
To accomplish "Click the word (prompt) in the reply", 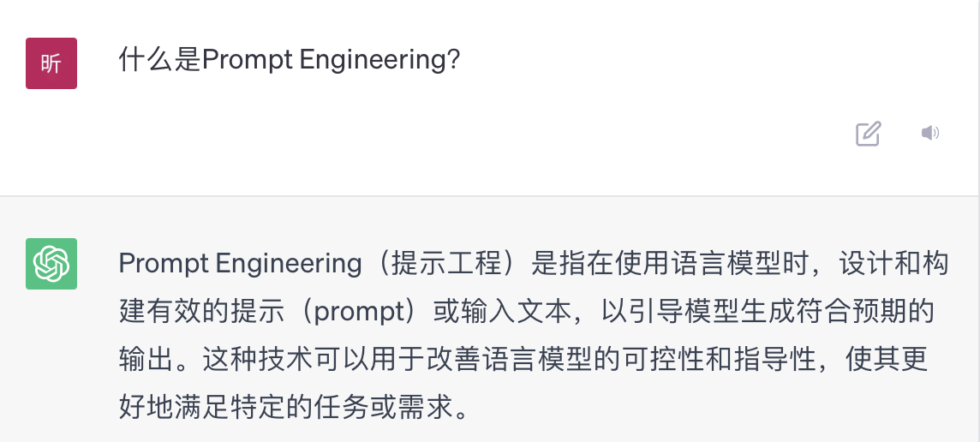I will (x=360, y=312).
